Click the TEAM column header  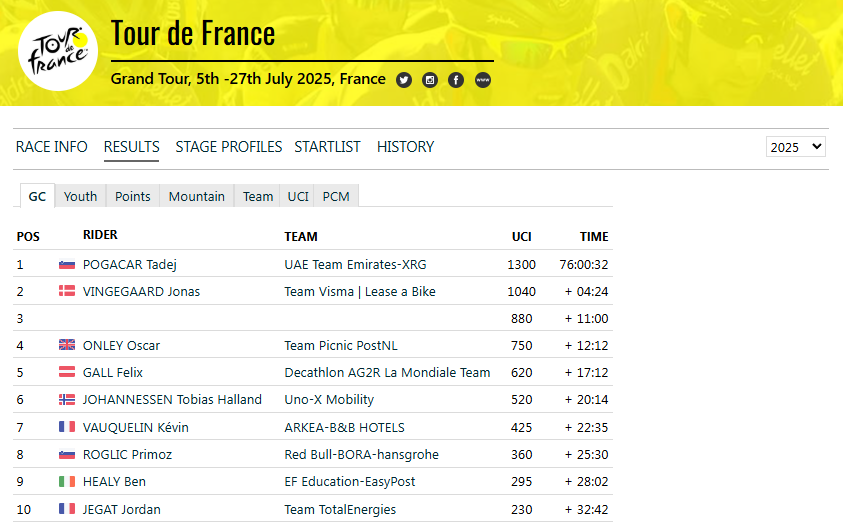(x=301, y=237)
